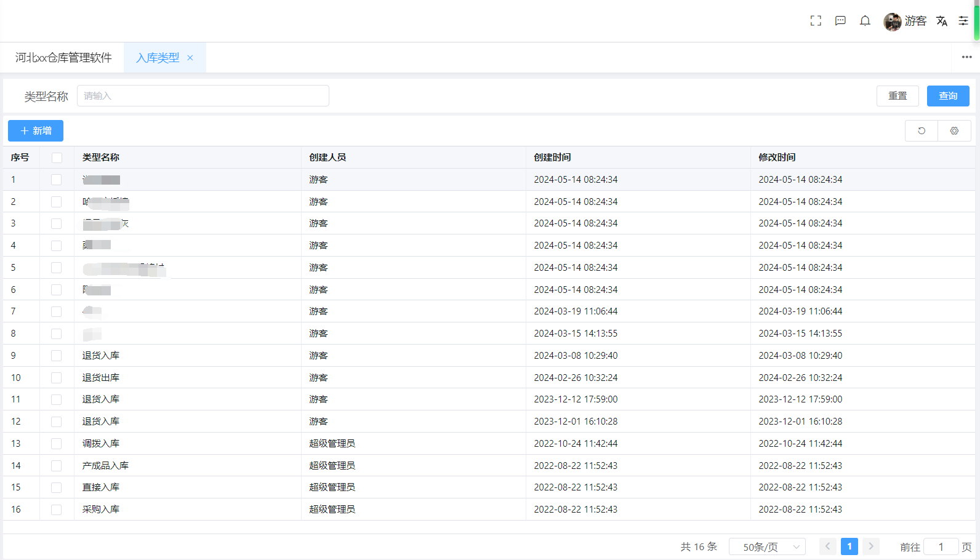
Task: Click modified time 2023-12-01 16:10:28
Action: point(800,422)
